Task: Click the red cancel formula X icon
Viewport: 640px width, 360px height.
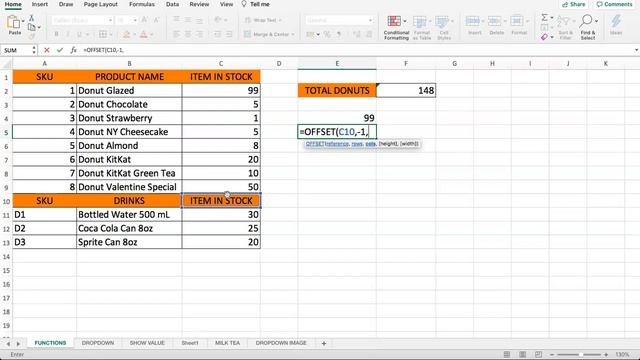Action: 47,50
